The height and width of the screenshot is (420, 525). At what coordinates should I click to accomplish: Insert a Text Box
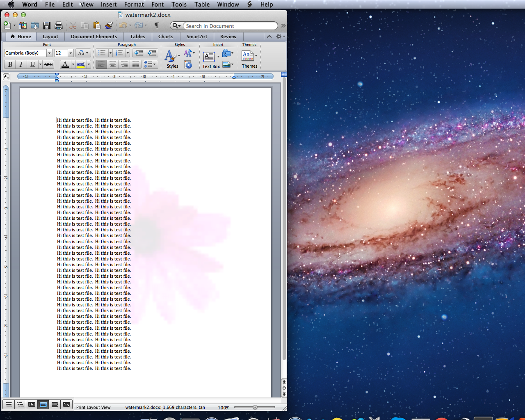(209, 58)
